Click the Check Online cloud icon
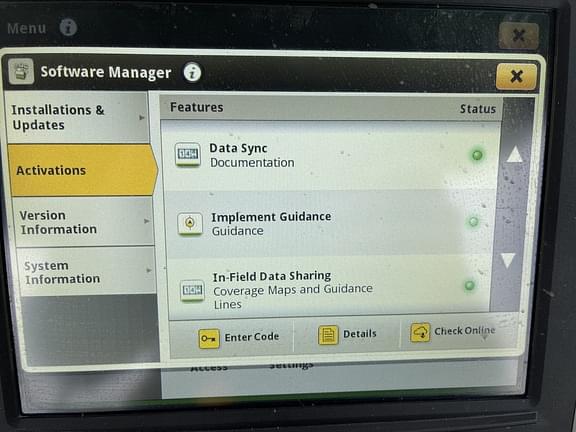Screen dimensions: 576x432 420,332
